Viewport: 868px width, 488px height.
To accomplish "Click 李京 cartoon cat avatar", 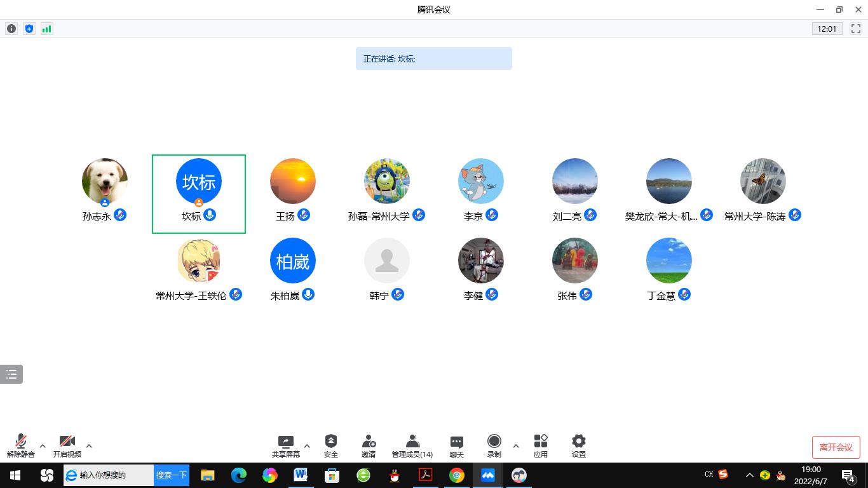I will (x=481, y=181).
